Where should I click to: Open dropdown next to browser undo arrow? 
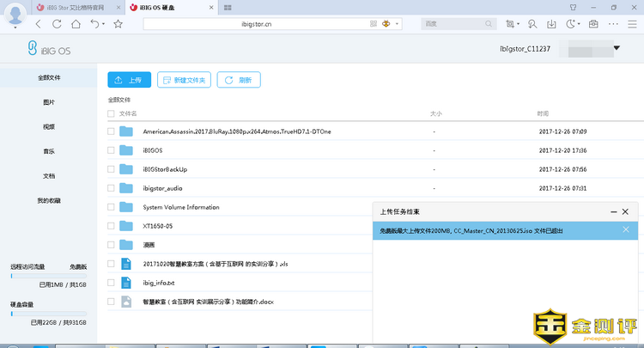coord(103,24)
